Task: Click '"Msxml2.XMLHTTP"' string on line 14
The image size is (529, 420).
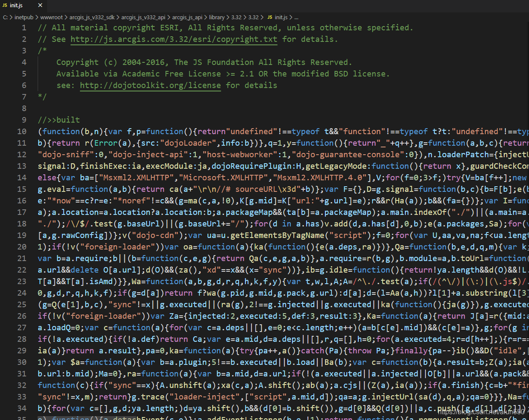Action: coord(137,178)
